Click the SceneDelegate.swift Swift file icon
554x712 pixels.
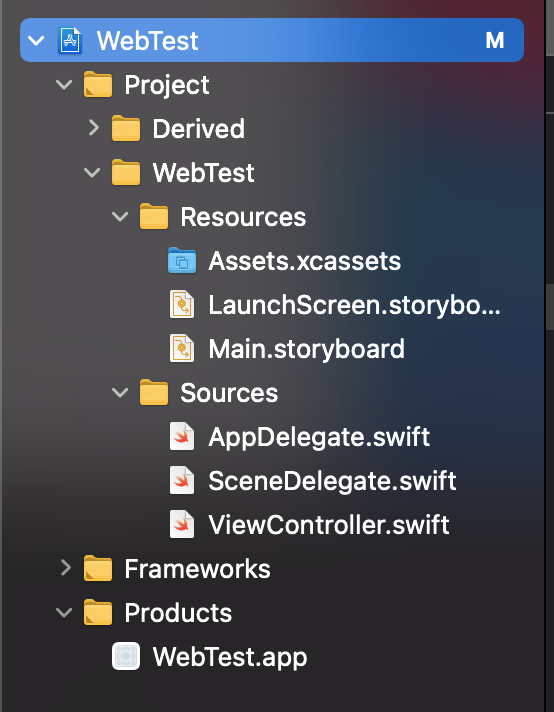pos(182,481)
